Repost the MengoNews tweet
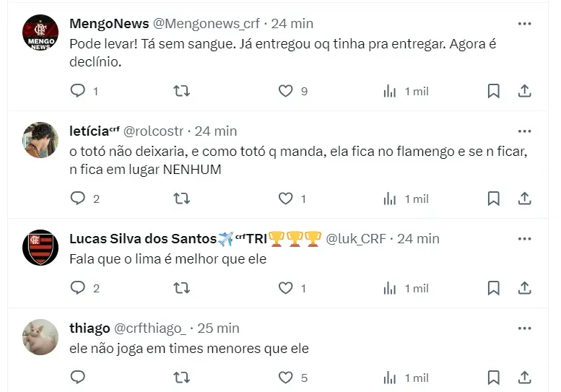Screen dimensions: 561x392 click(182, 91)
